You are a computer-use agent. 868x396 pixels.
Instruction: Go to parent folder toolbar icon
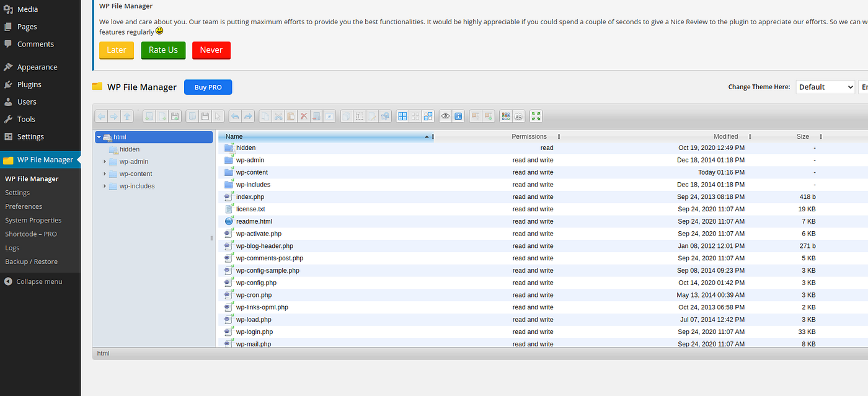click(x=126, y=116)
